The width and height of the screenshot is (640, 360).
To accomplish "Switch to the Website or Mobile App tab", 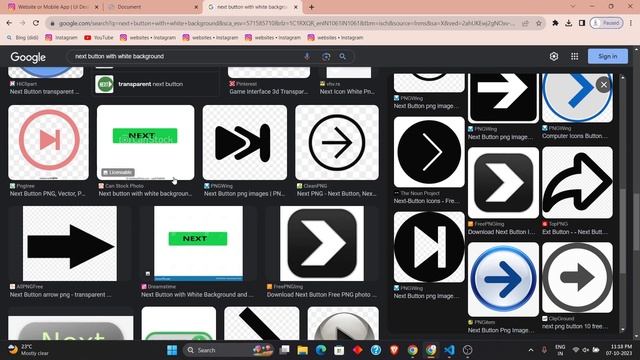I will (52, 7).
